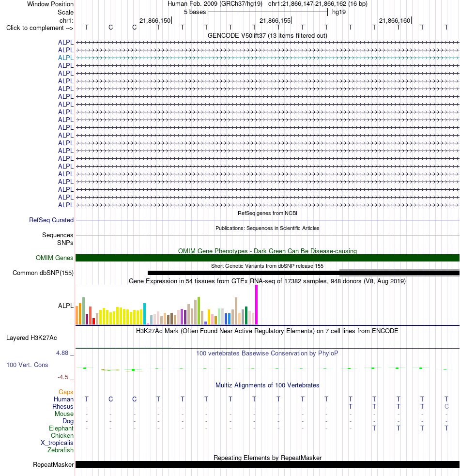Click the Sequences SNPs track label
Image resolution: width=460 pixels, height=476 pixels.
[58, 239]
